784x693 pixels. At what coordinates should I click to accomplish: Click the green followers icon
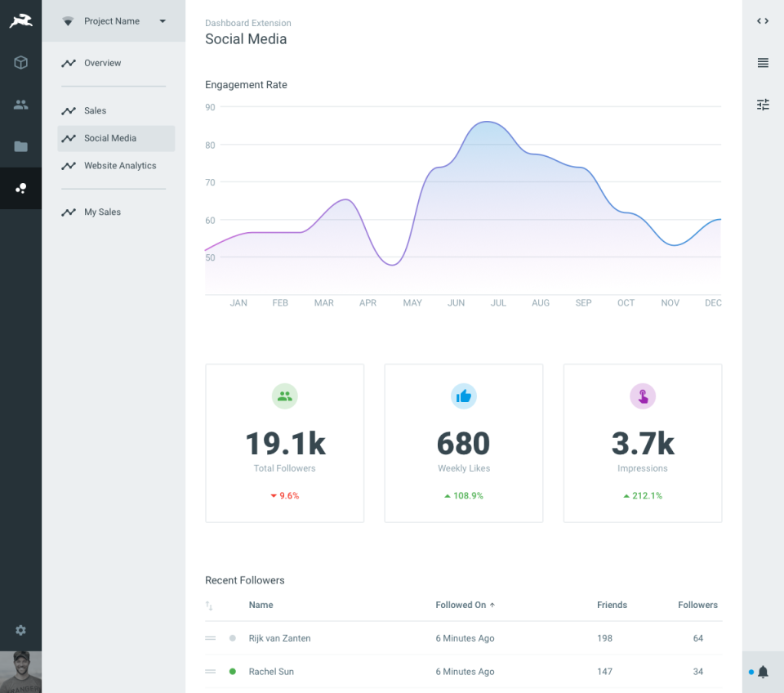point(284,396)
